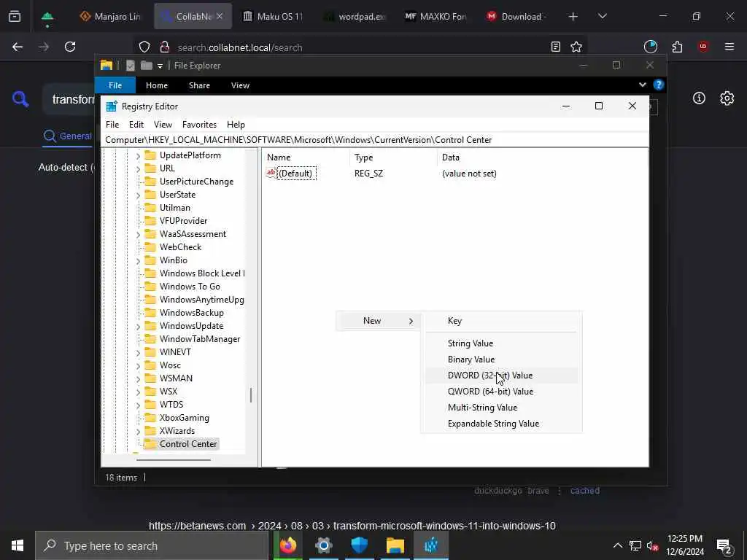This screenshot has width=747, height=560.
Task: Click the tree pane vertical scrollbar thumb
Action: [251, 394]
